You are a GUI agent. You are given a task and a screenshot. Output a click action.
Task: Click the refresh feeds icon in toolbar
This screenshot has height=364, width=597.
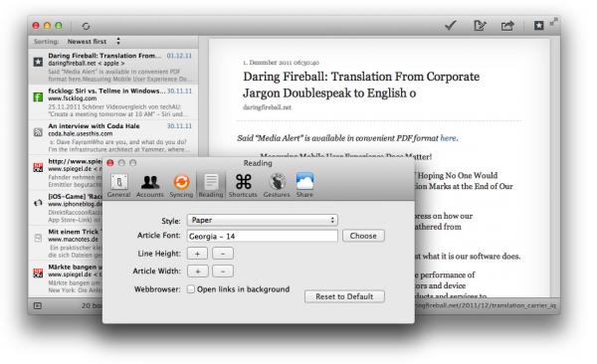click(86, 26)
